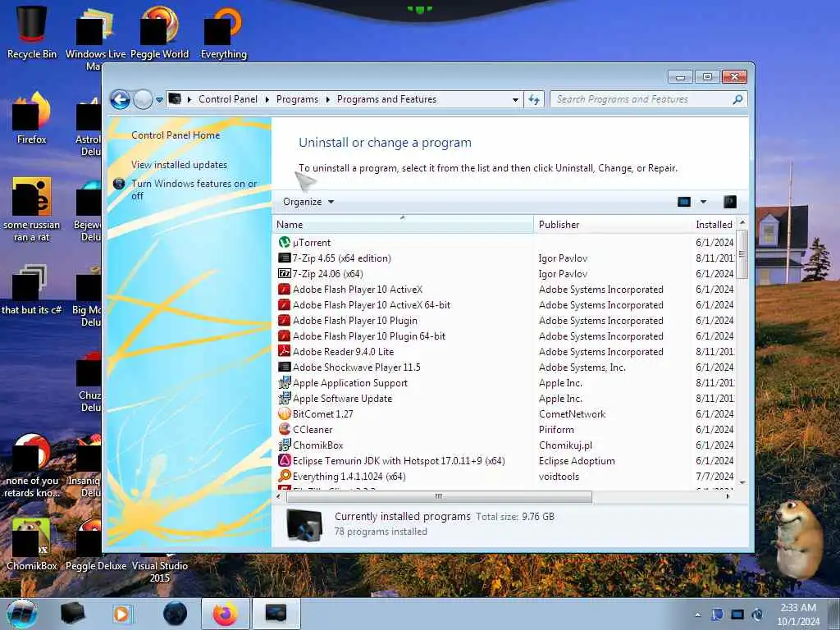Click the change view icon
This screenshot has height=630, width=840.
click(x=684, y=202)
